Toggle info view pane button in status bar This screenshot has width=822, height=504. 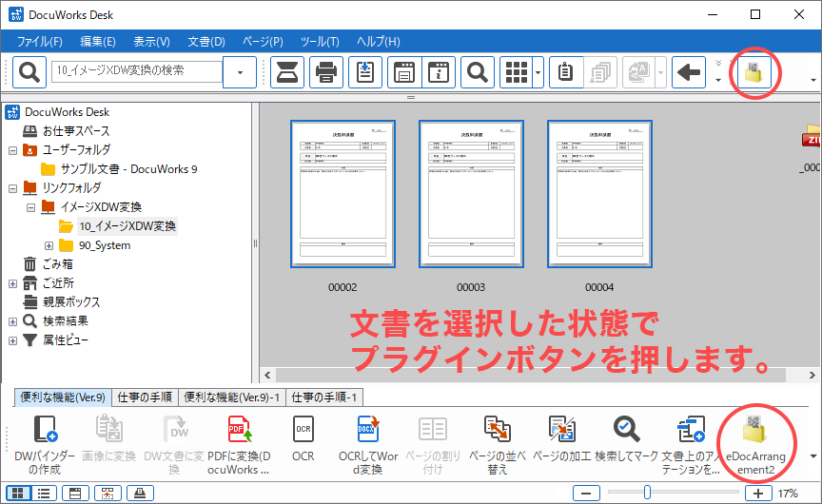click(x=75, y=493)
